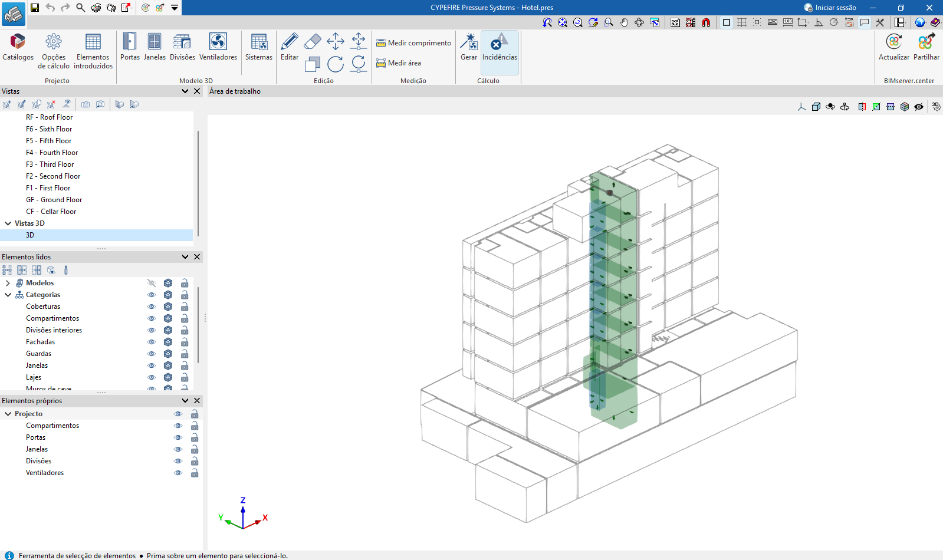Select the Ventiladores tool
Viewport: 943px width, 560px height.
pyautogui.click(x=218, y=47)
